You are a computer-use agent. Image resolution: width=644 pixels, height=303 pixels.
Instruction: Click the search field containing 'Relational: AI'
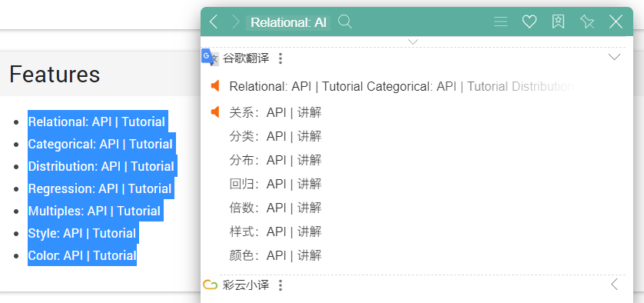click(288, 22)
